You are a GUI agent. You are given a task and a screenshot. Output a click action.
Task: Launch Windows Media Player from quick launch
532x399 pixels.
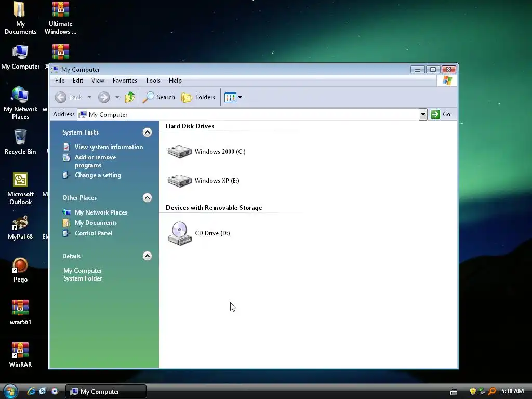pos(55,391)
